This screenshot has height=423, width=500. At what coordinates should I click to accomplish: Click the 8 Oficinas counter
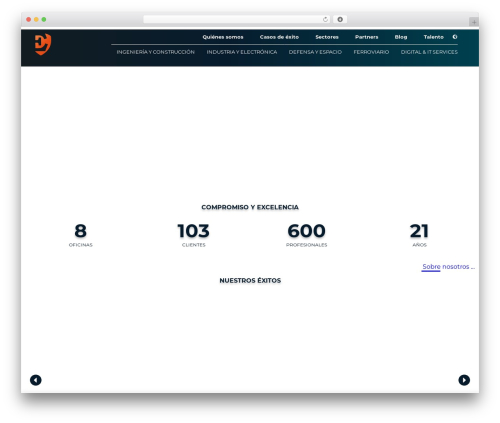pos(80,235)
